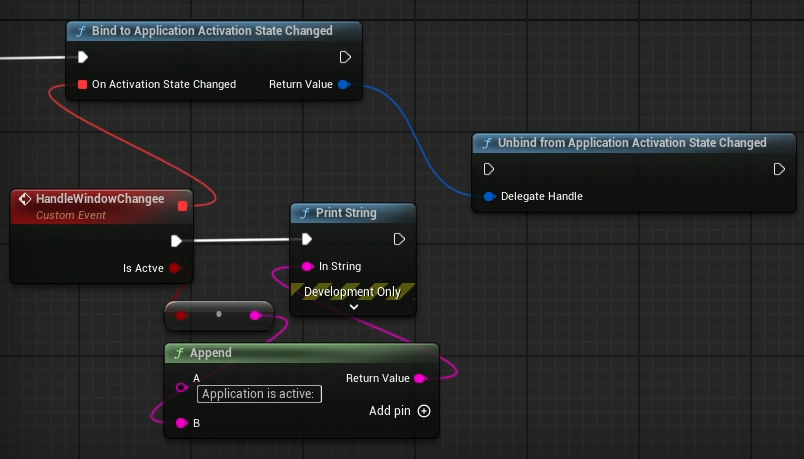
Task: Click the Is Actve boolean pin
Action: tap(175, 268)
